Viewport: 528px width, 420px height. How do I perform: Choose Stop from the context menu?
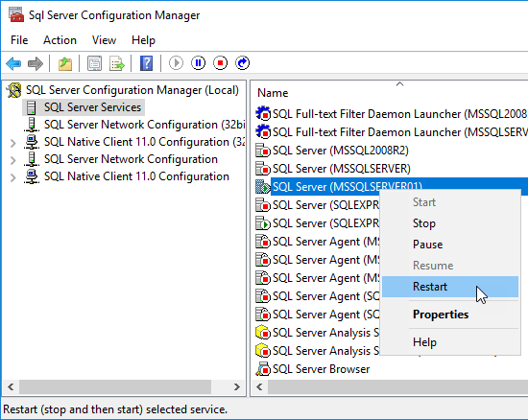coord(450,223)
